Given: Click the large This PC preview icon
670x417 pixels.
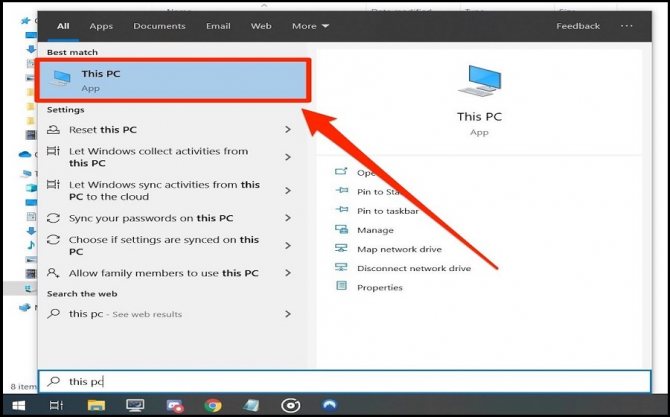Looking at the screenshot, I should pos(479,81).
